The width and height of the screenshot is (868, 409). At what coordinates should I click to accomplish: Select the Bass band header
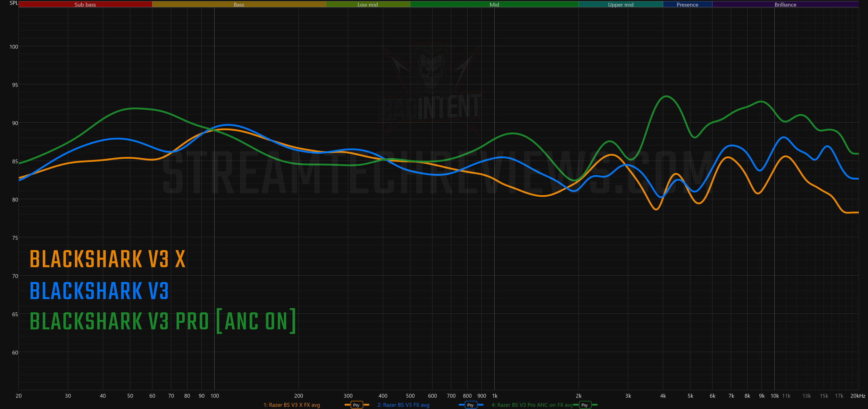click(x=239, y=5)
